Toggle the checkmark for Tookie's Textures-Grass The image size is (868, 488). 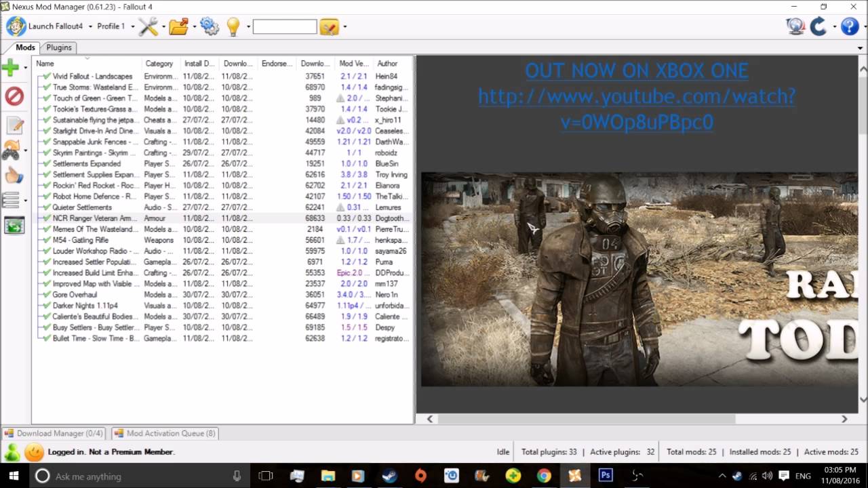click(x=47, y=109)
